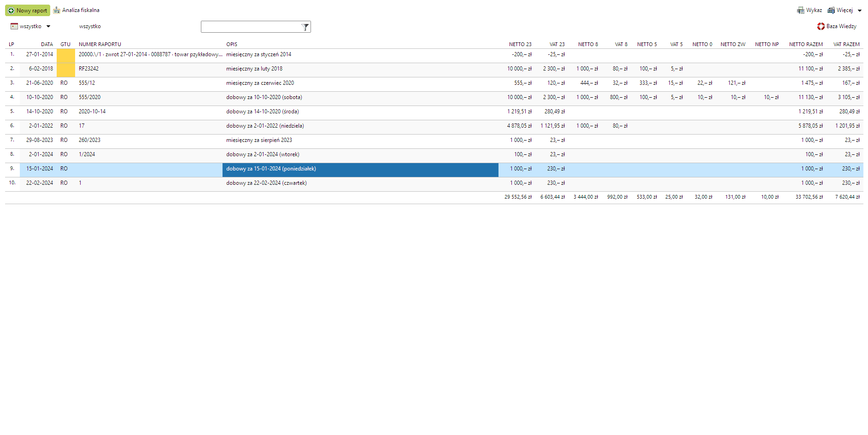Select the report 'miesięczny za sierpień 2023'
Image resolution: width=868 pixels, height=435 pixels.
point(259,140)
